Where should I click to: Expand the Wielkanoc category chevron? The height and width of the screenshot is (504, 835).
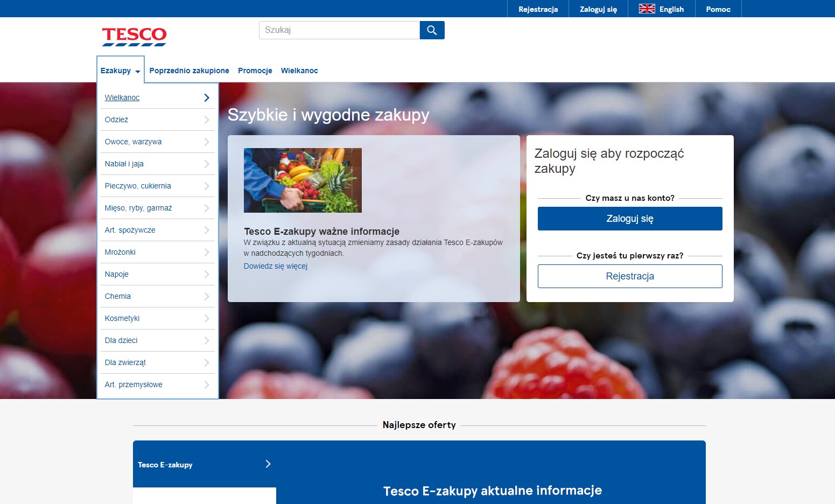point(207,97)
